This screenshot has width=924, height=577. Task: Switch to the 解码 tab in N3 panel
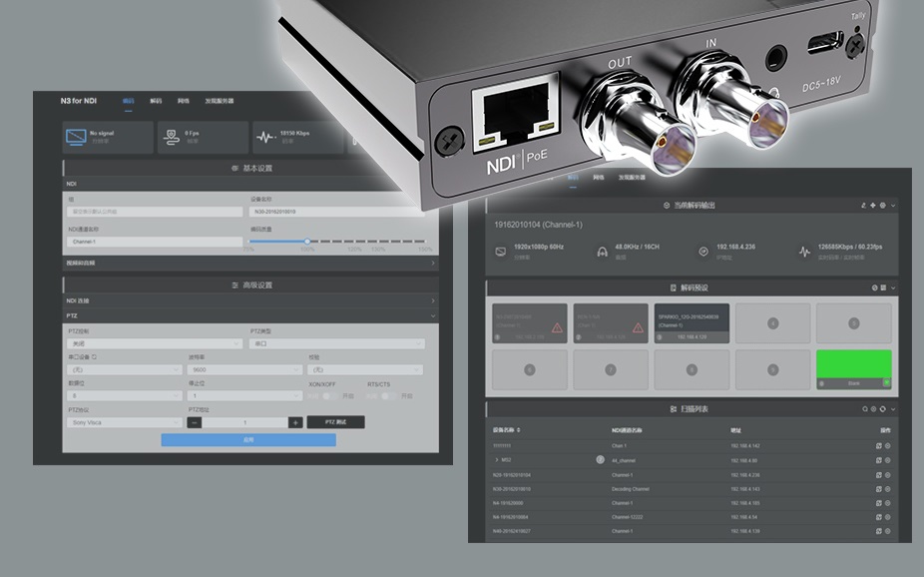coord(156,101)
